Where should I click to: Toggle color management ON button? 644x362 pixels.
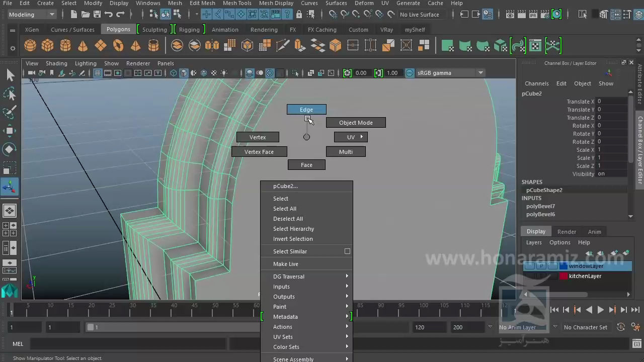[410, 73]
